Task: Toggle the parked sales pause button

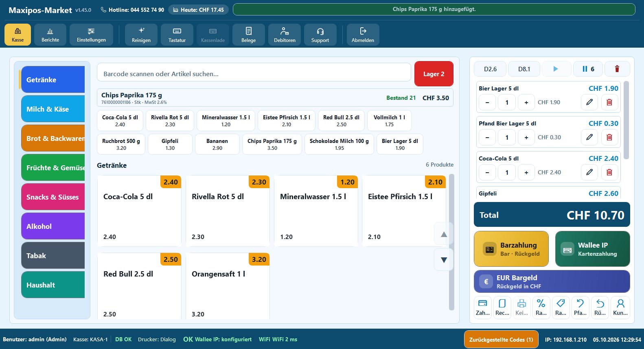Action: pyautogui.click(x=588, y=69)
